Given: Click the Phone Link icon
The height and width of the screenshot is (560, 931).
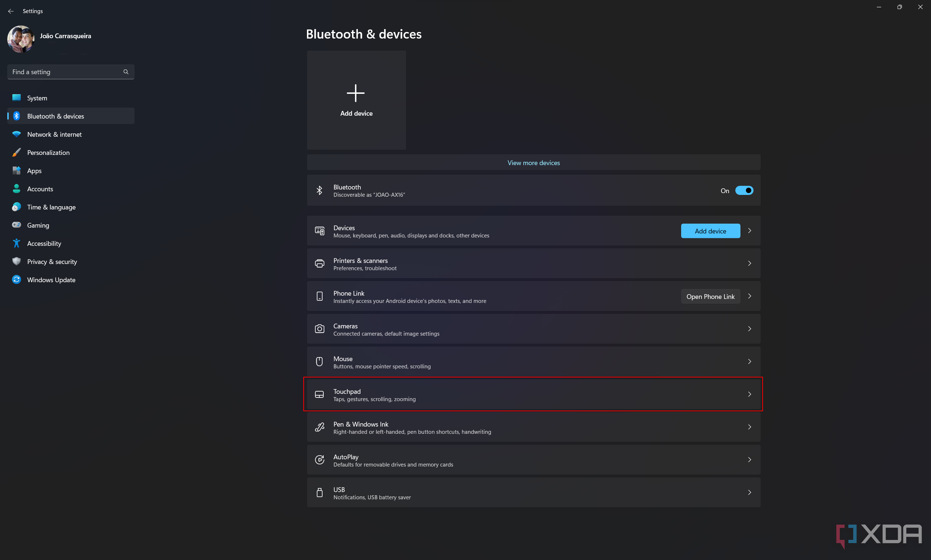Looking at the screenshot, I should (x=319, y=296).
